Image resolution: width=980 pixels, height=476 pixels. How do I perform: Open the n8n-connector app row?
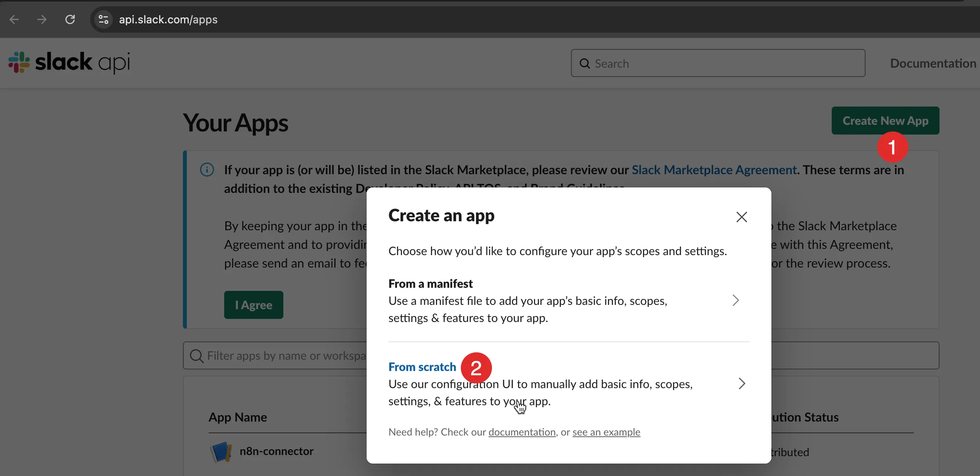[x=276, y=451]
